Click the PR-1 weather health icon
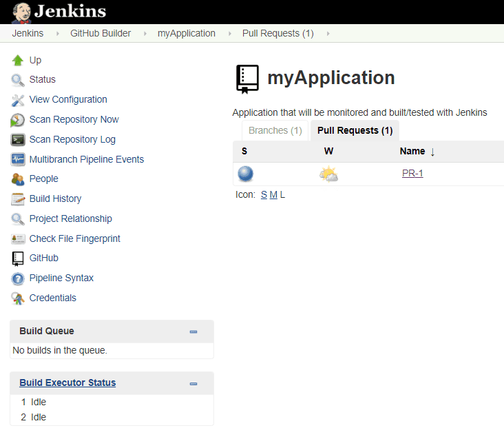504x428 pixels. pyautogui.click(x=328, y=174)
